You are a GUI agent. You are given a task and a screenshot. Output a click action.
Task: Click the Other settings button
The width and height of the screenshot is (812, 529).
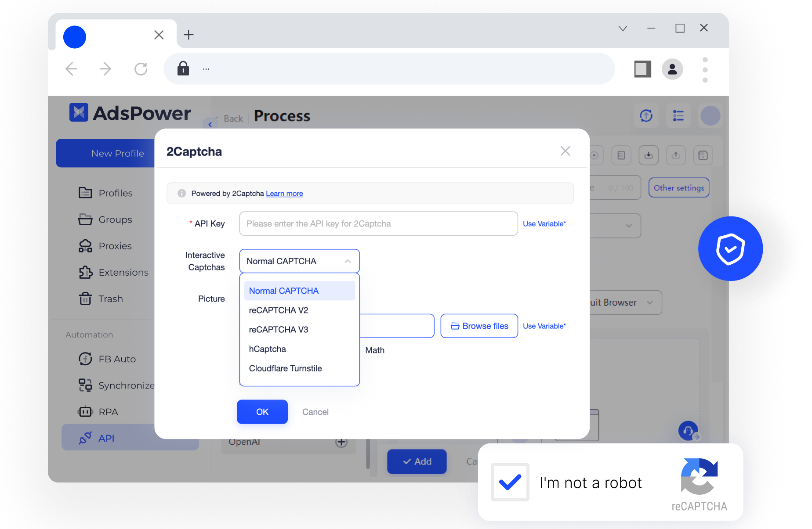679,187
